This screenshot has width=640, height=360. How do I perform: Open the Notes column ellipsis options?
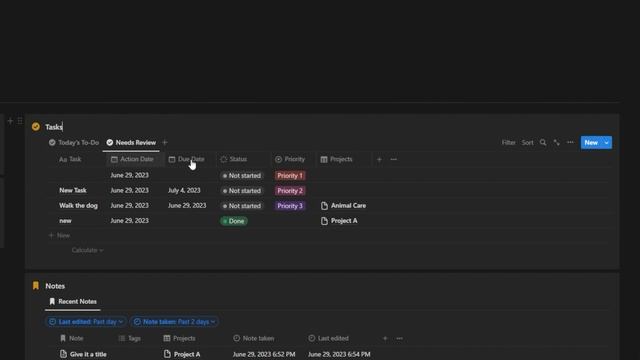399,338
